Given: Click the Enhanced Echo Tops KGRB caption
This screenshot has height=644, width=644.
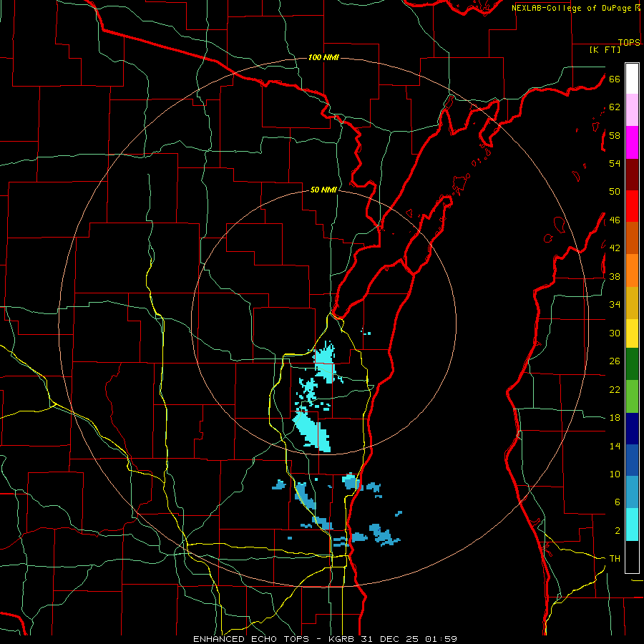Looking at the screenshot, I should click(x=325, y=639).
